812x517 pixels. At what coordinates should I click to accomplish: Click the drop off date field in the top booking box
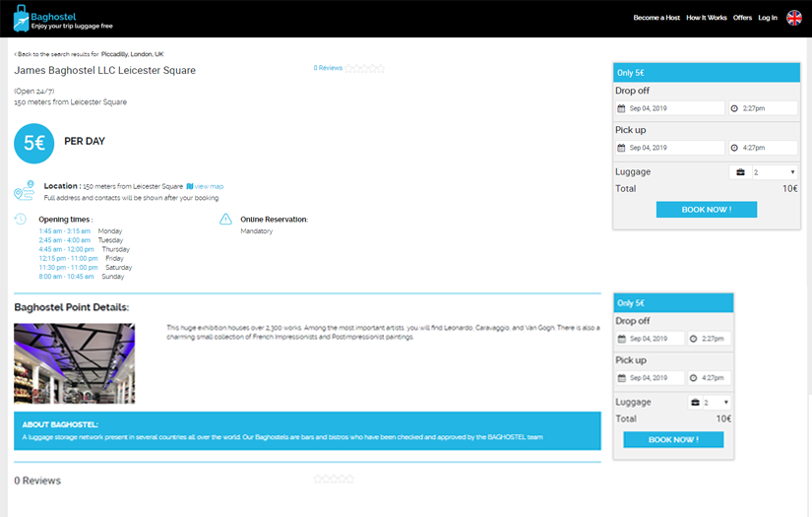(669, 108)
